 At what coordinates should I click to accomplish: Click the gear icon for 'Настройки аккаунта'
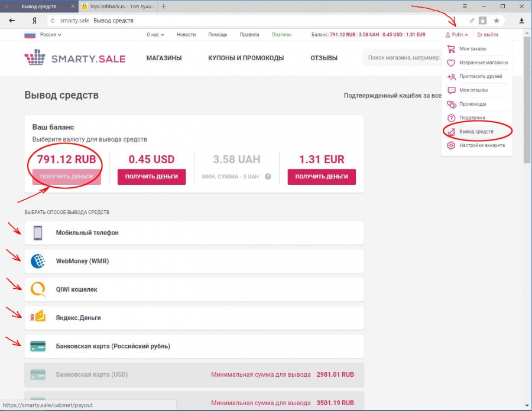pos(451,145)
